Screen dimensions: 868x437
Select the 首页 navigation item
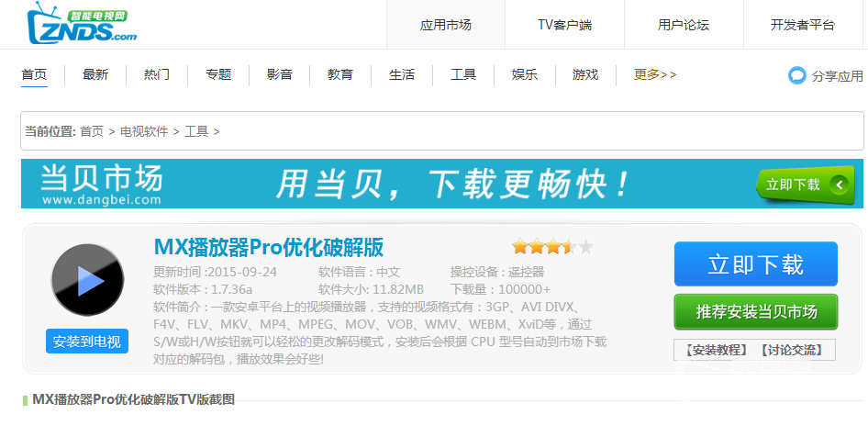tap(34, 74)
